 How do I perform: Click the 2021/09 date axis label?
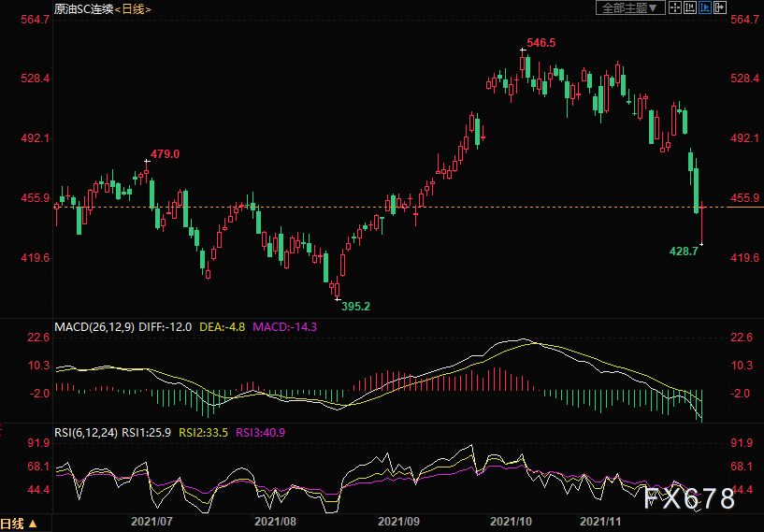396,522
